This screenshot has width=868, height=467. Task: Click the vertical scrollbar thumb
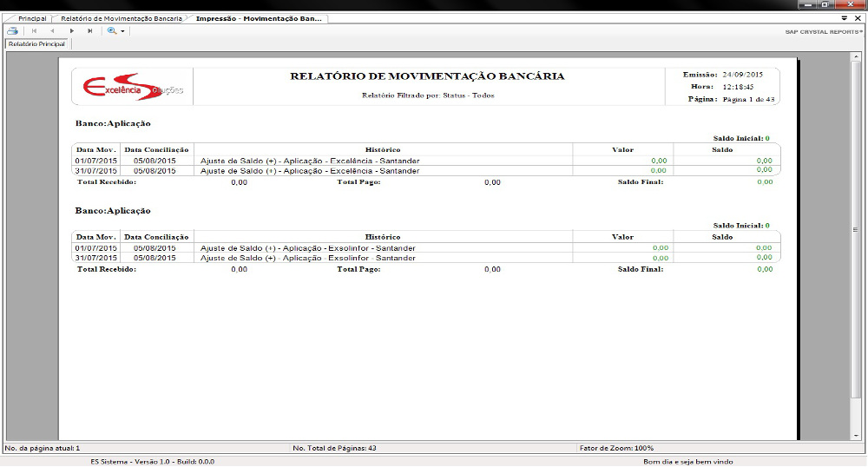(x=857, y=229)
